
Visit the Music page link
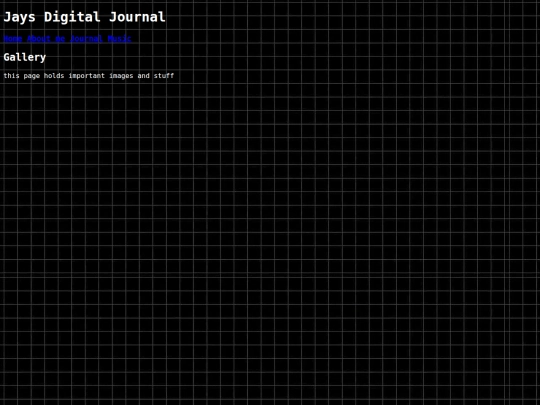120,39
